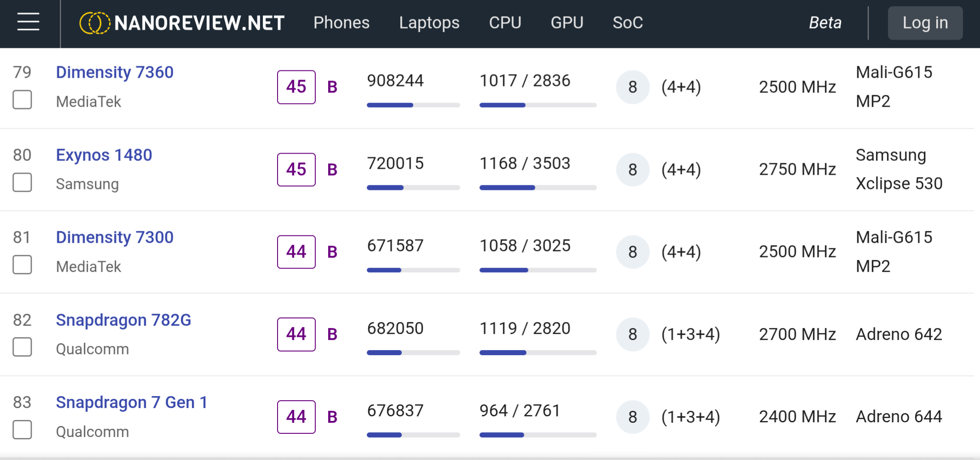Open the Snapdragon 782G details page
Image resolution: width=980 pixels, height=460 pixels.
(x=123, y=320)
